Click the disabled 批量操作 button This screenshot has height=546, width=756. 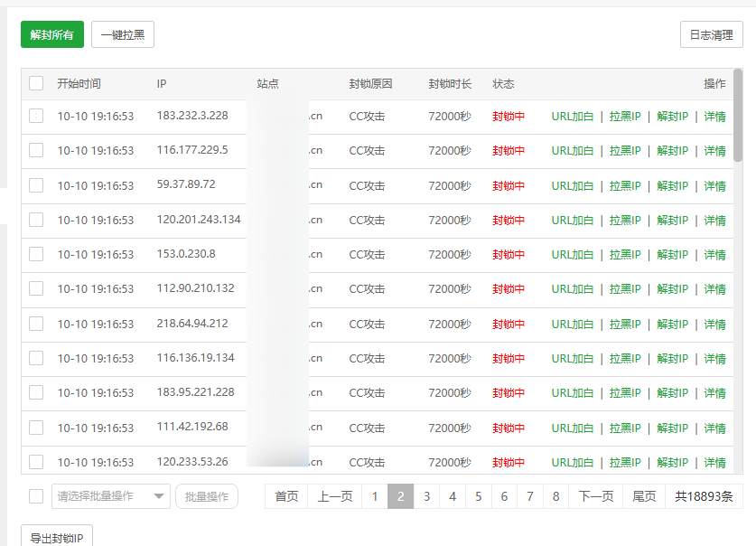206,496
